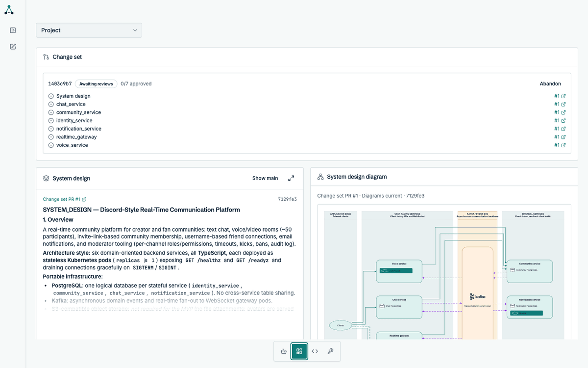Image resolution: width=588 pixels, height=368 pixels.
Task: Click status circle next to realtime_gateway
Action: click(x=51, y=137)
